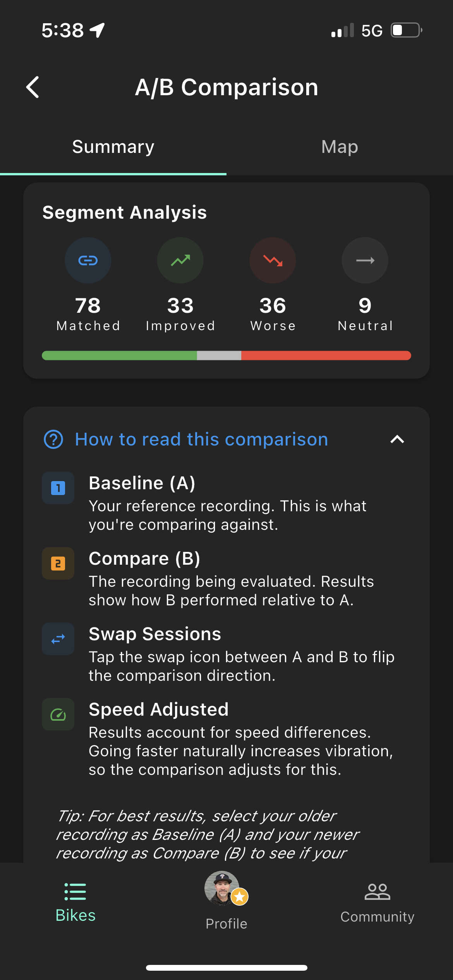
Task: Click the Baseline (A) numbered badge icon
Action: (x=58, y=488)
